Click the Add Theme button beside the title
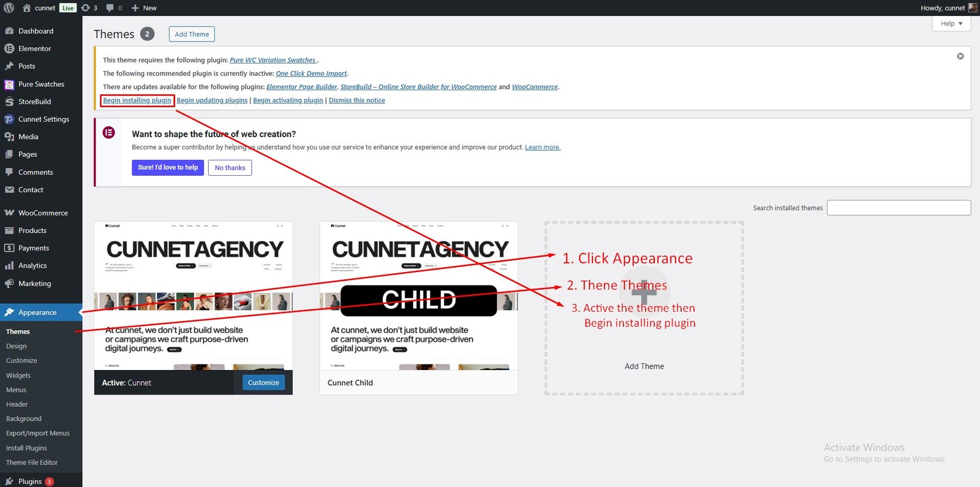 point(192,34)
